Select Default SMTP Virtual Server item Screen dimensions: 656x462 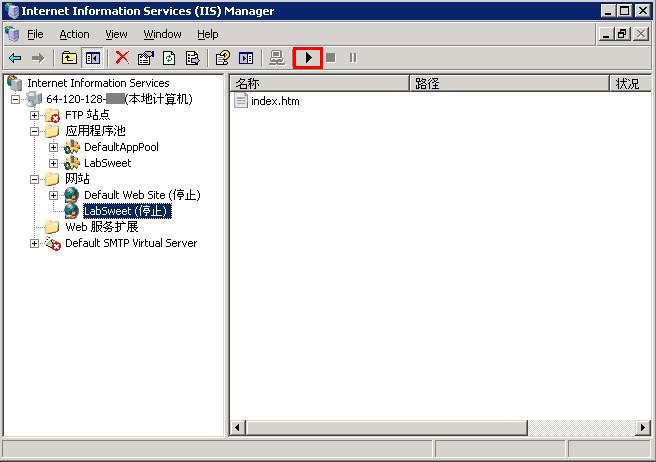[130, 243]
